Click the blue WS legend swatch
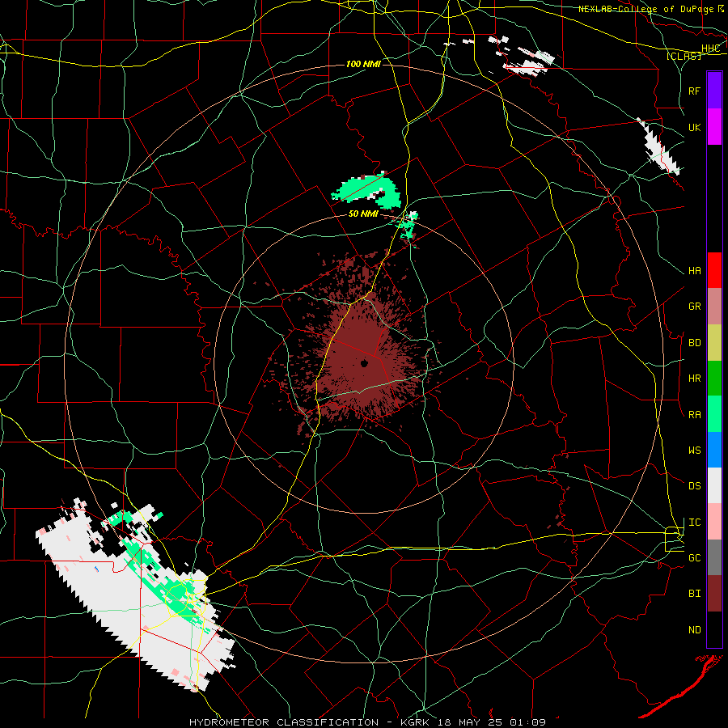This screenshot has height=728, width=728. 714,450
